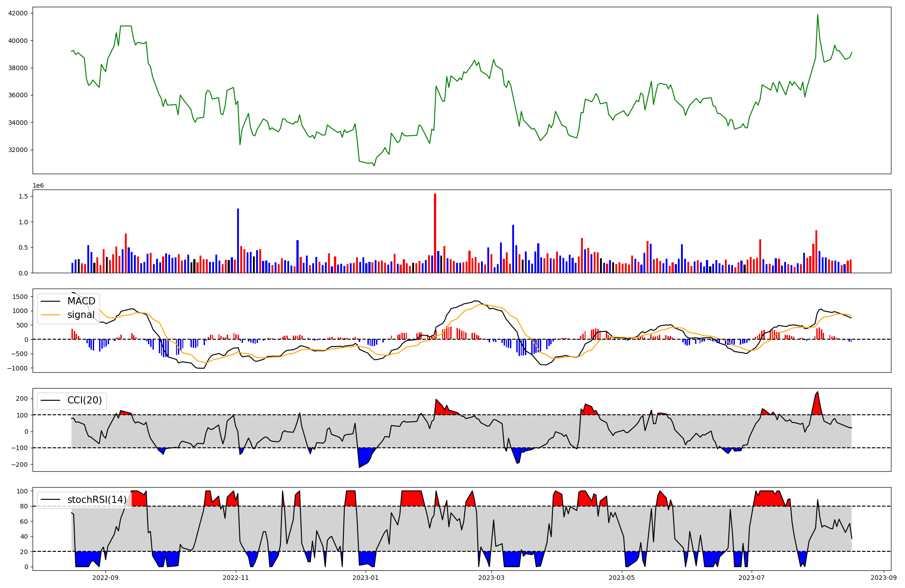Click the MACD legend label
Image resolution: width=905 pixels, height=588 pixels.
click(81, 301)
